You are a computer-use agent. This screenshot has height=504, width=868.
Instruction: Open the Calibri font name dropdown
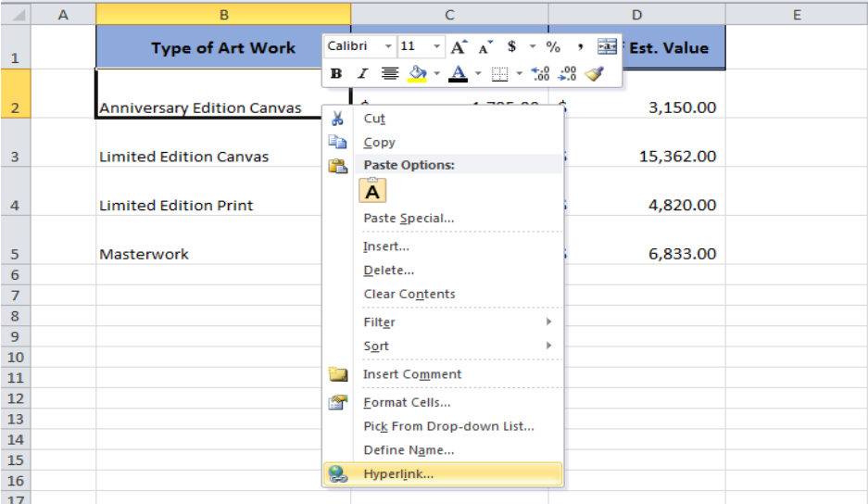pyautogui.click(x=388, y=46)
